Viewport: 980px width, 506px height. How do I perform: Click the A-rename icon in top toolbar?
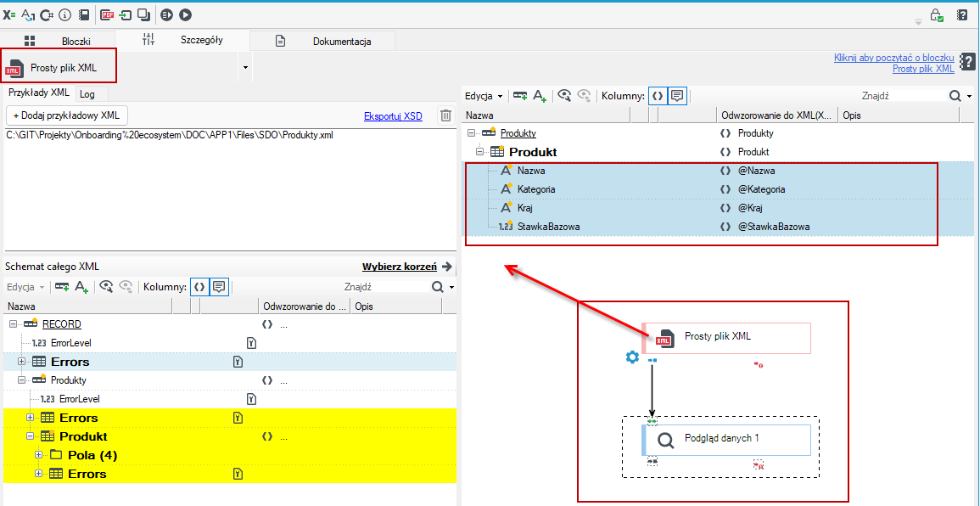28,14
